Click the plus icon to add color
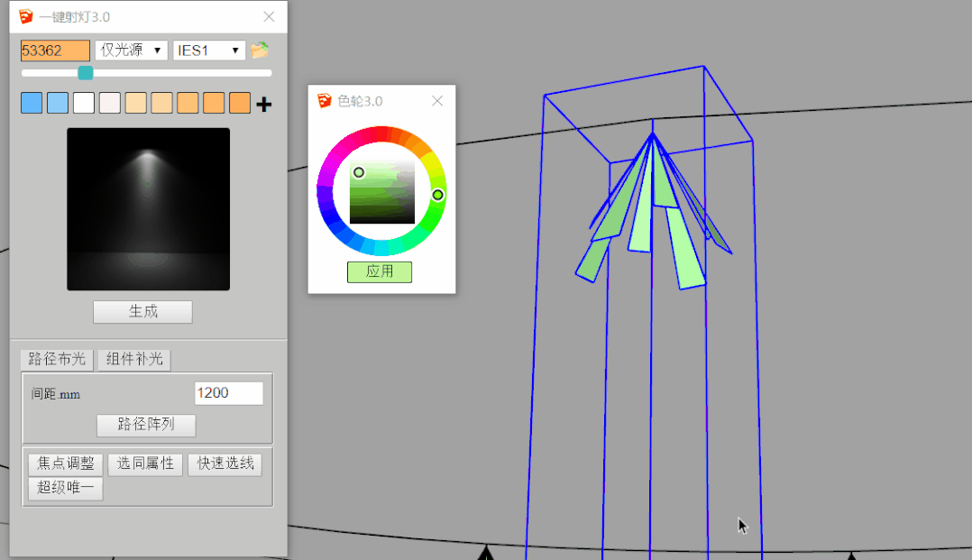The width and height of the screenshot is (972, 560). (263, 105)
